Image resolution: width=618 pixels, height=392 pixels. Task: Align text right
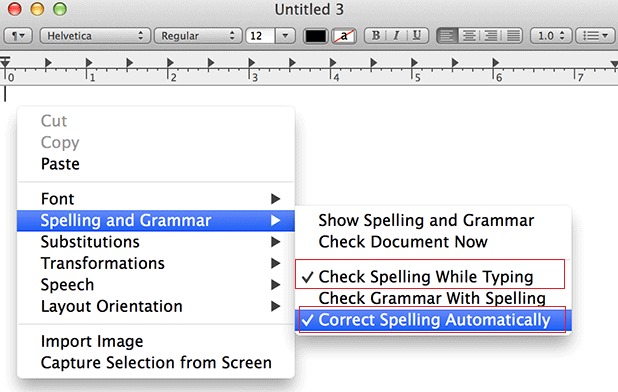pyautogui.click(x=491, y=36)
